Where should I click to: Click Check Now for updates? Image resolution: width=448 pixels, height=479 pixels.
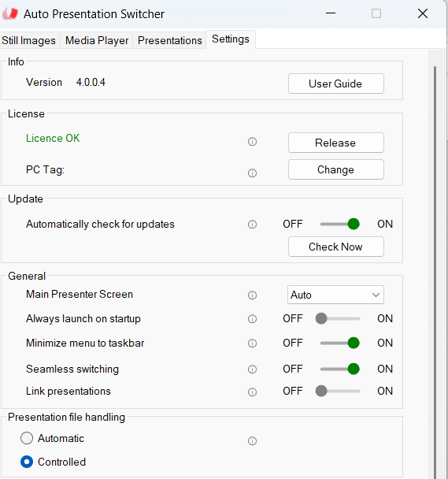tap(336, 247)
